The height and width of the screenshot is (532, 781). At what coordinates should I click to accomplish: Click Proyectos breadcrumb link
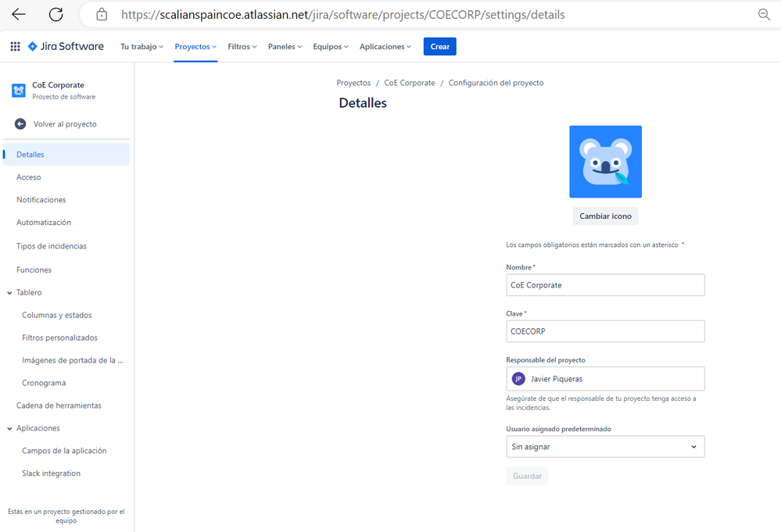(x=353, y=83)
